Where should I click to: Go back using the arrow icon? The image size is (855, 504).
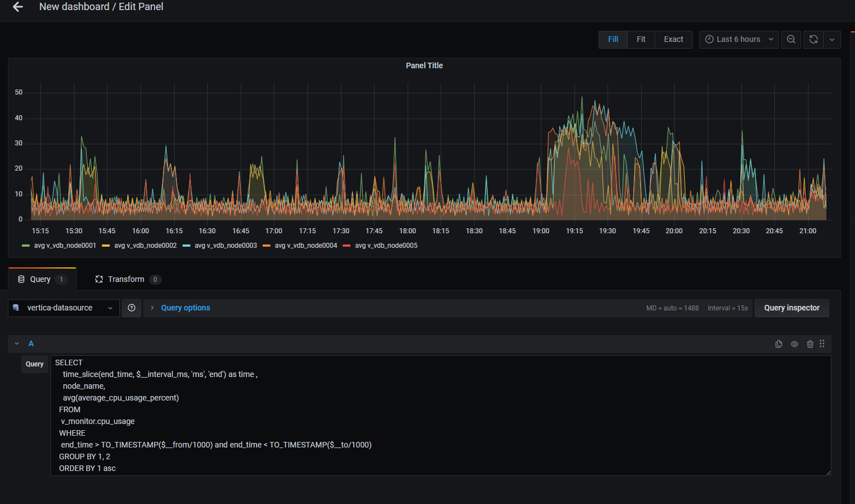point(18,7)
